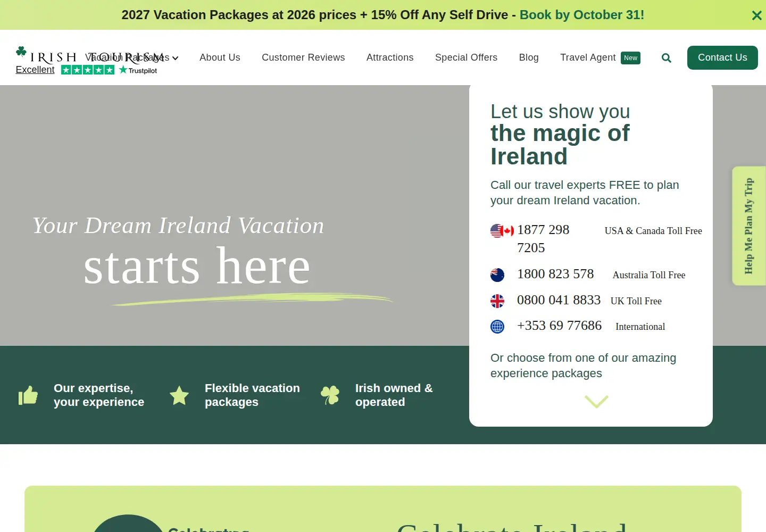The image size is (766, 532).
Task: Click the Contact Us button
Action: [722, 57]
